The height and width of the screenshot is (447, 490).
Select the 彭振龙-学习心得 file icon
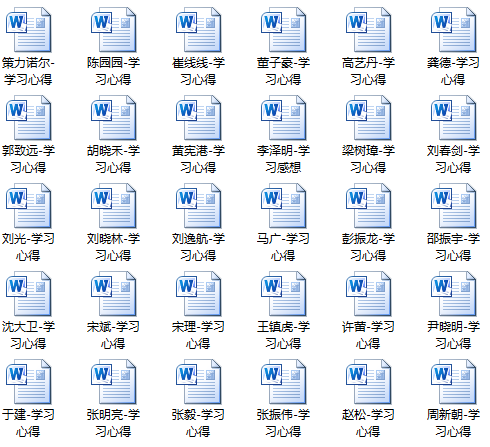pyautogui.click(x=368, y=206)
